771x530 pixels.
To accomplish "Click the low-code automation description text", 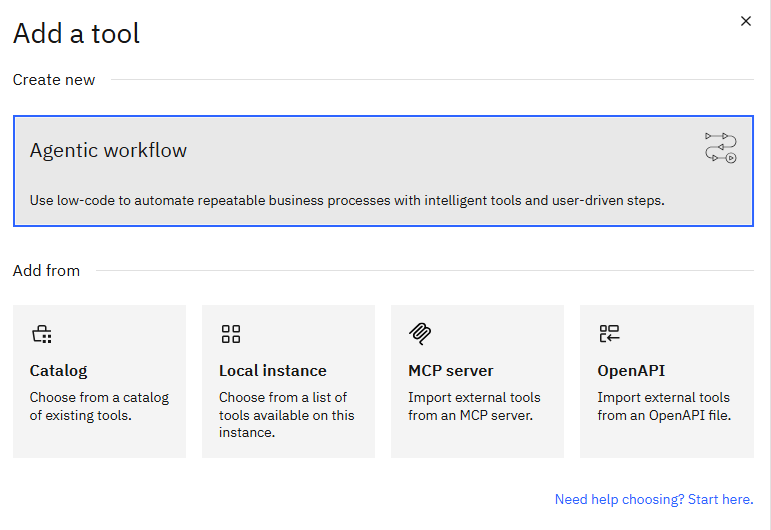I will tap(346, 200).
